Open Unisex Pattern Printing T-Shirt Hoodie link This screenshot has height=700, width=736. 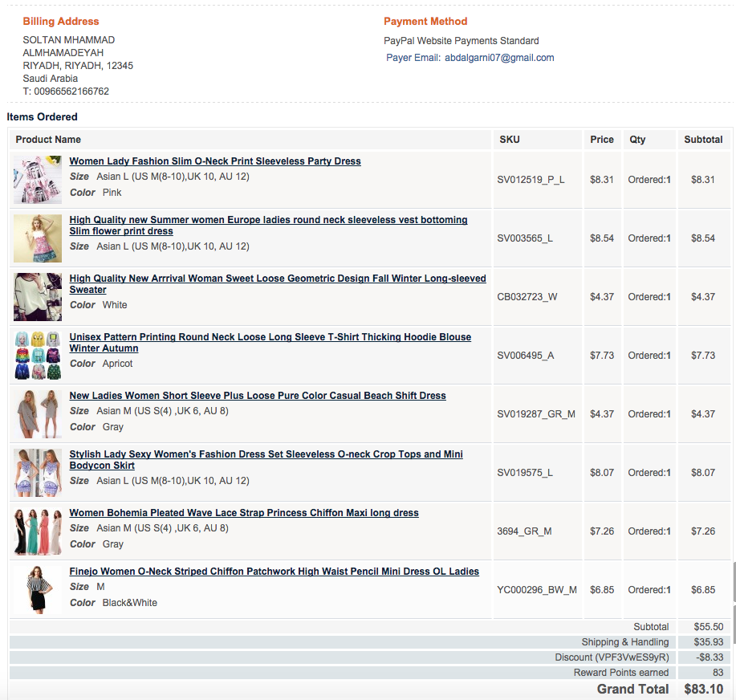[x=270, y=337]
